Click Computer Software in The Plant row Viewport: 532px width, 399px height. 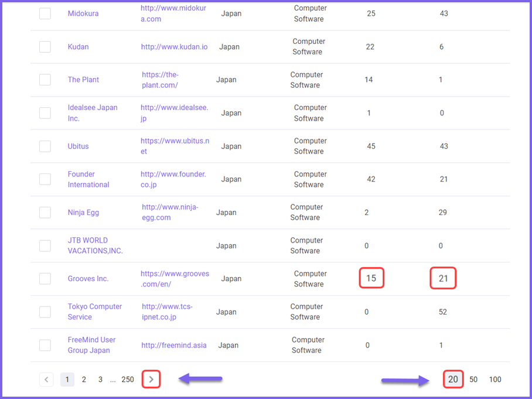click(x=306, y=80)
